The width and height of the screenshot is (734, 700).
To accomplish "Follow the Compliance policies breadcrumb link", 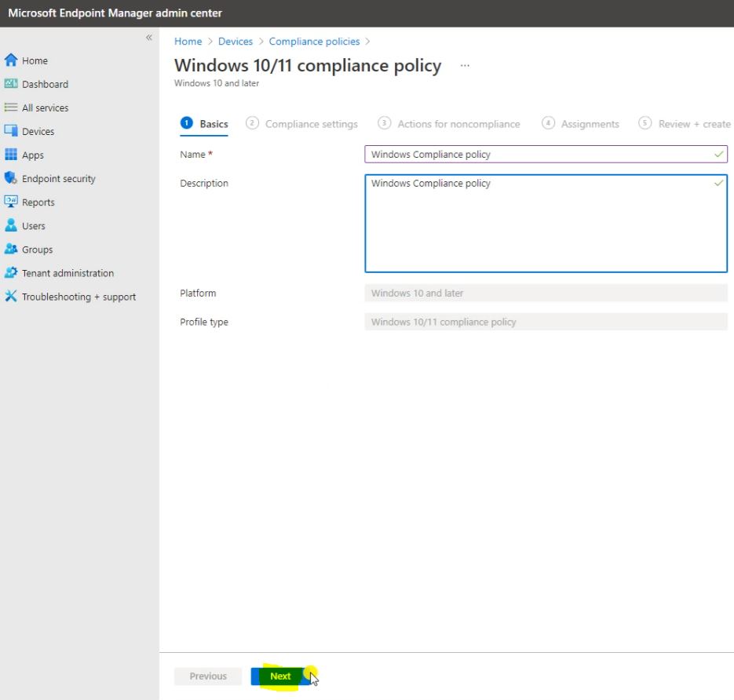I will tap(314, 41).
